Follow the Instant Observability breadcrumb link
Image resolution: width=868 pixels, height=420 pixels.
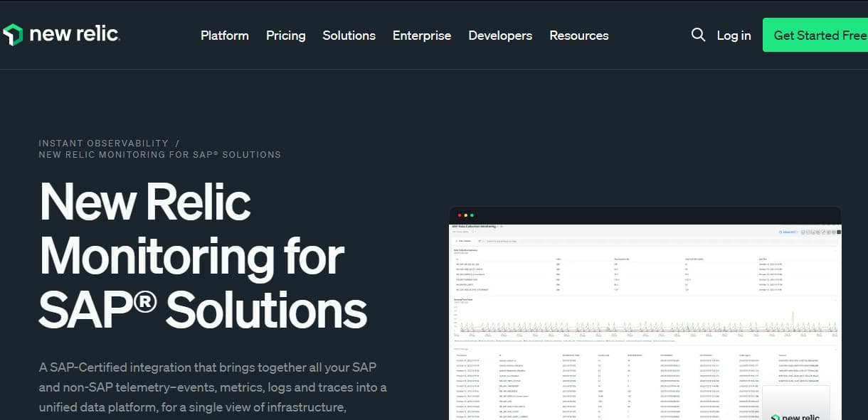(x=104, y=144)
